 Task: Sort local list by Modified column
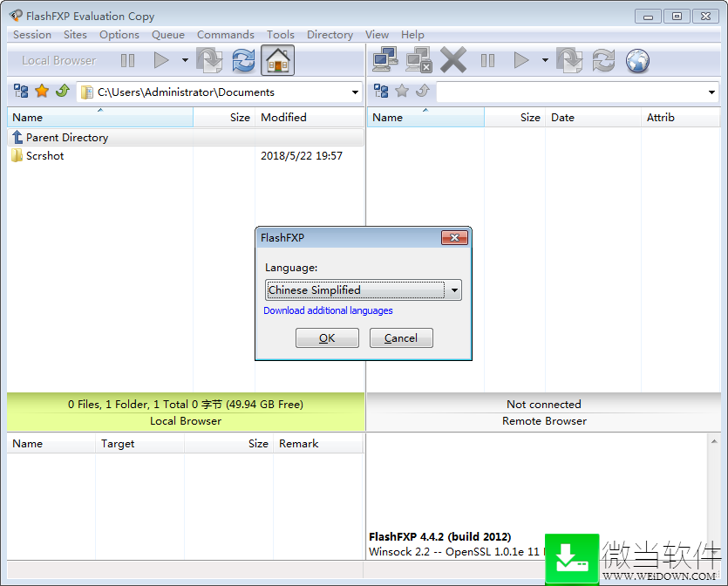[310, 118]
